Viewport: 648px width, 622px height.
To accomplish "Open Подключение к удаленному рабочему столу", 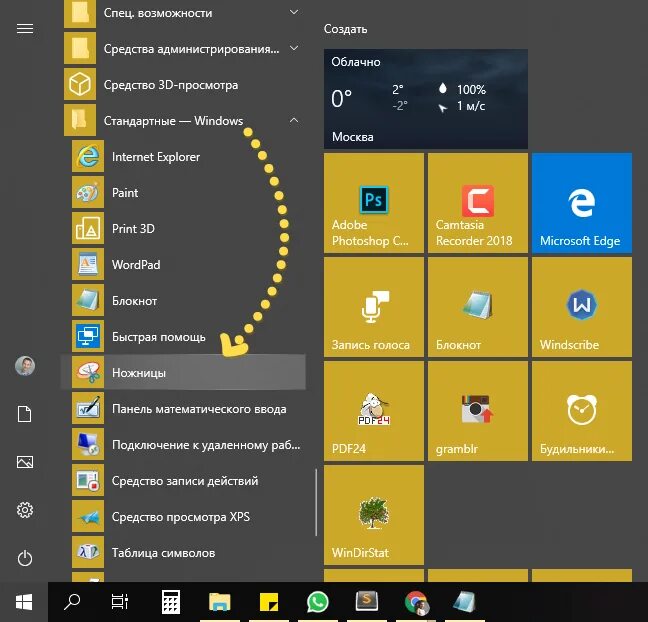I will point(184,445).
